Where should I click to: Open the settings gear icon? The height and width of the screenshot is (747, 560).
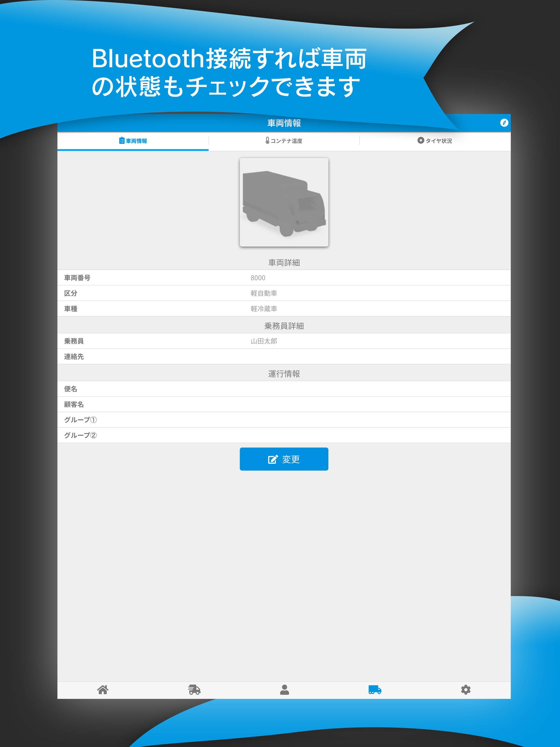(466, 690)
